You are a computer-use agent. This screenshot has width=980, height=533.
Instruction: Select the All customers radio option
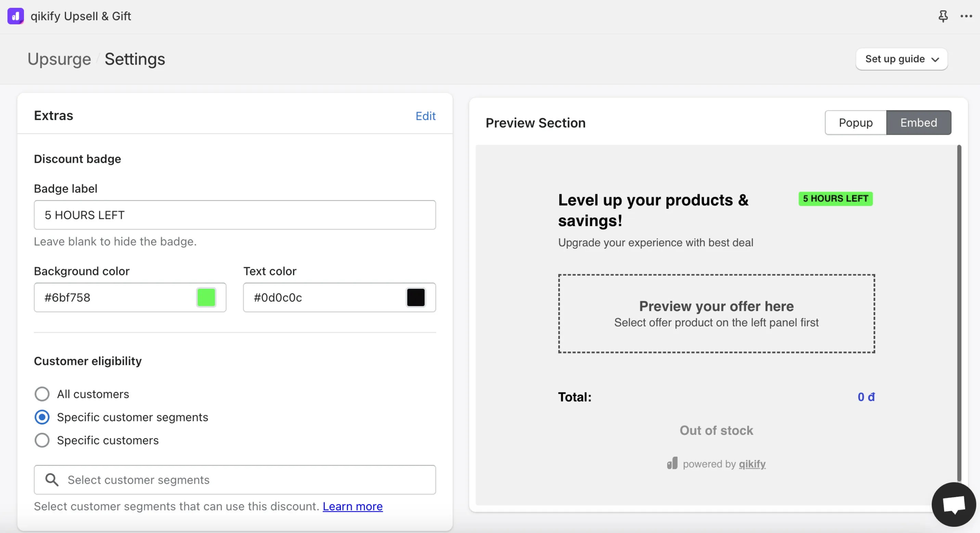(42, 394)
